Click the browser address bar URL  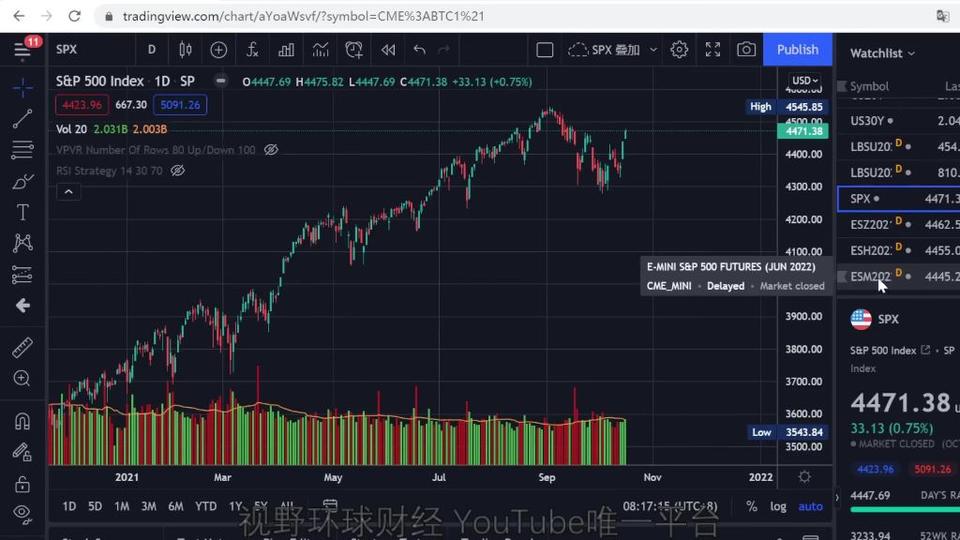point(303,16)
